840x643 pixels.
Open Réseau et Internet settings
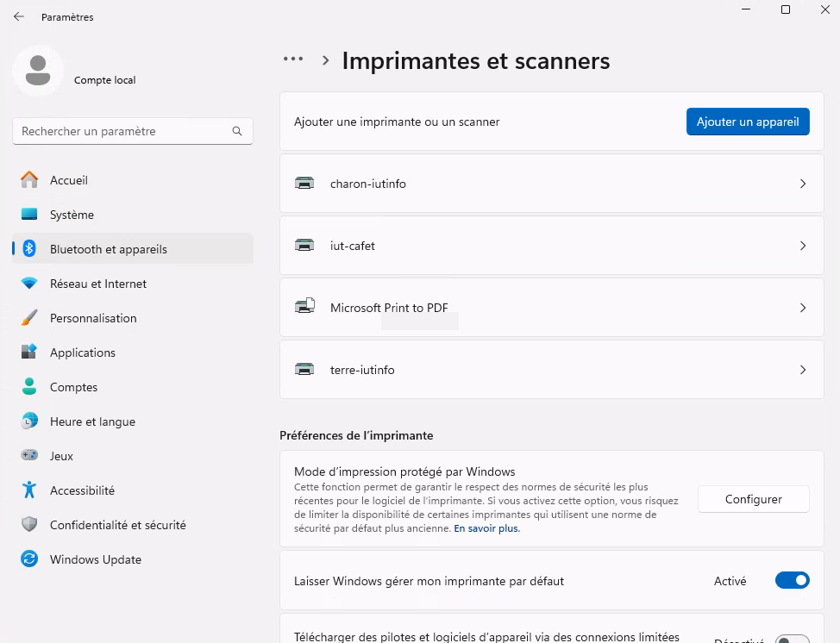132,284
